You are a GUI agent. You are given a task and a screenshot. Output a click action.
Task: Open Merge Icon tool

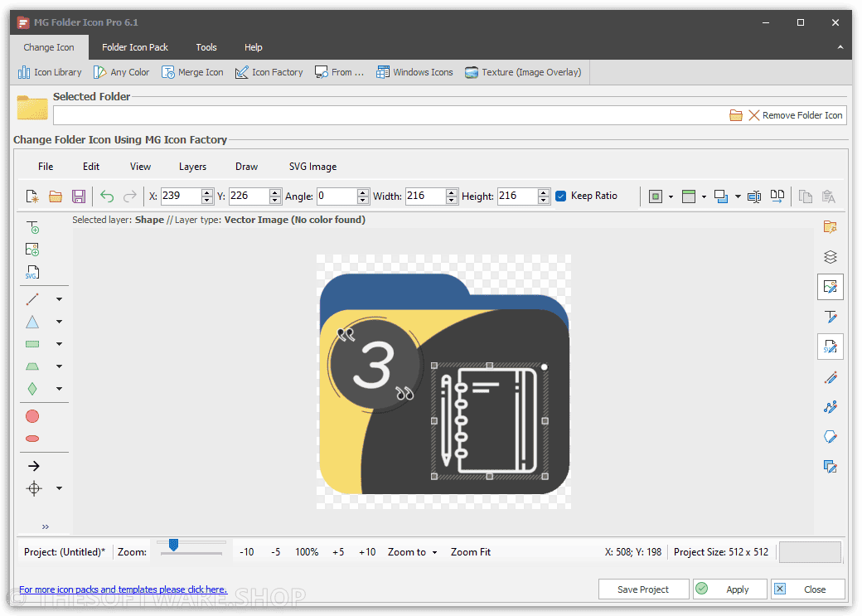point(192,72)
